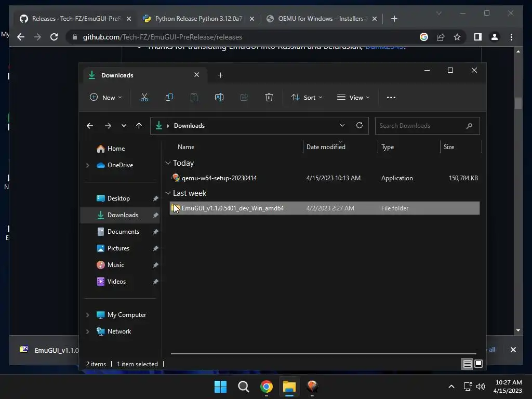The width and height of the screenshot is (532, 399).
Task: Open the Windows Start menu
Action: 220,387
